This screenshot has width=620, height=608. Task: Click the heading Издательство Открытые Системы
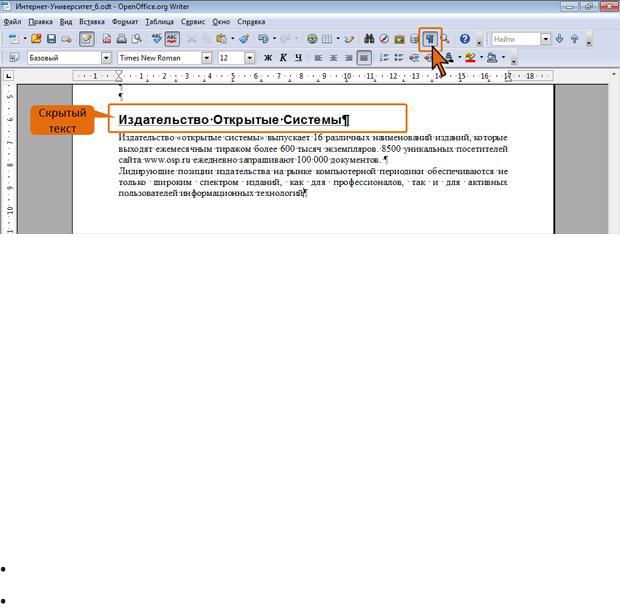pyautogui.click(x=231, y=119)
